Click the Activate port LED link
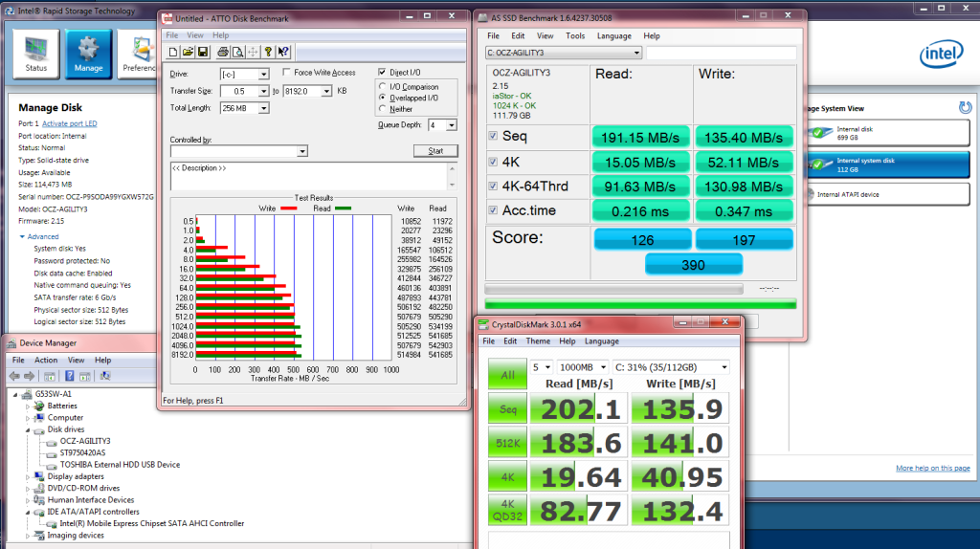The width and height of the screenshot is (980, 549). (69, 123)
